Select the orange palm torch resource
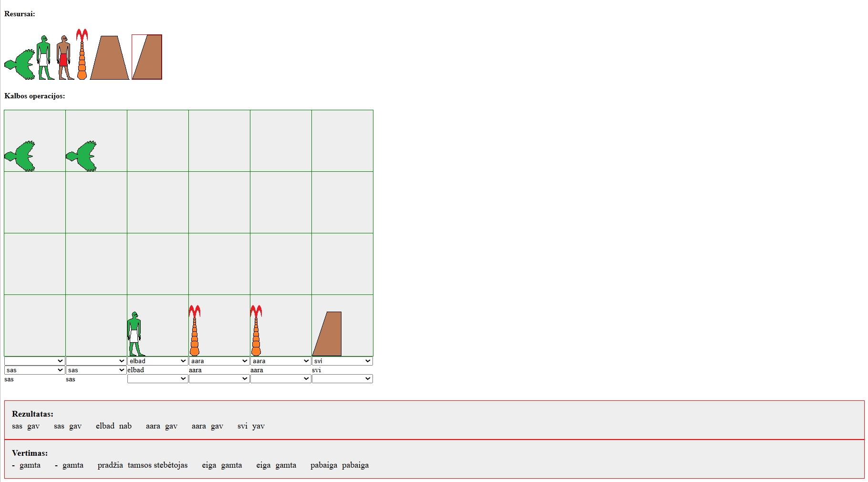 pyautogui.click(x=82, y=54)
